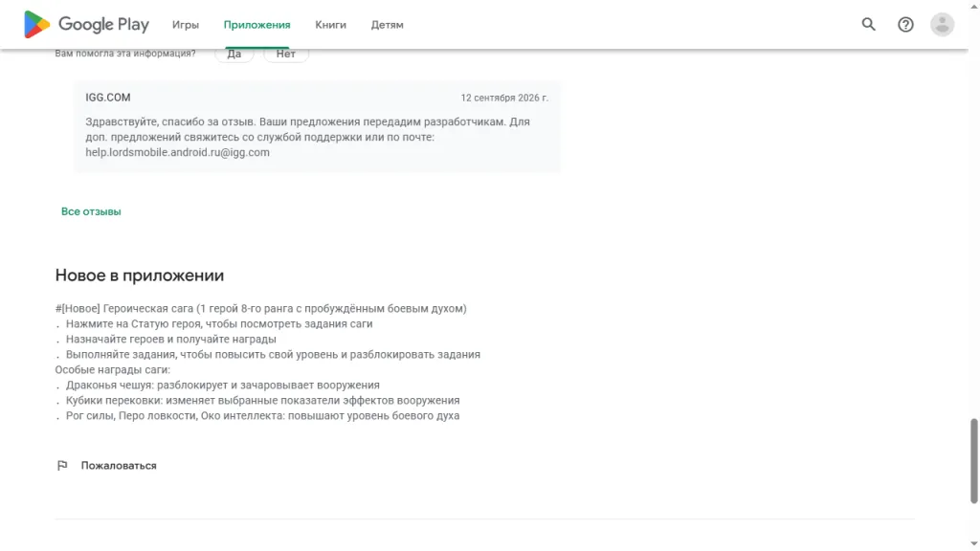Image resolution: width=980 pixels, height=551 pixels.
Task: Click the Здравствуйте developer reply text
Action: (307, 137)
